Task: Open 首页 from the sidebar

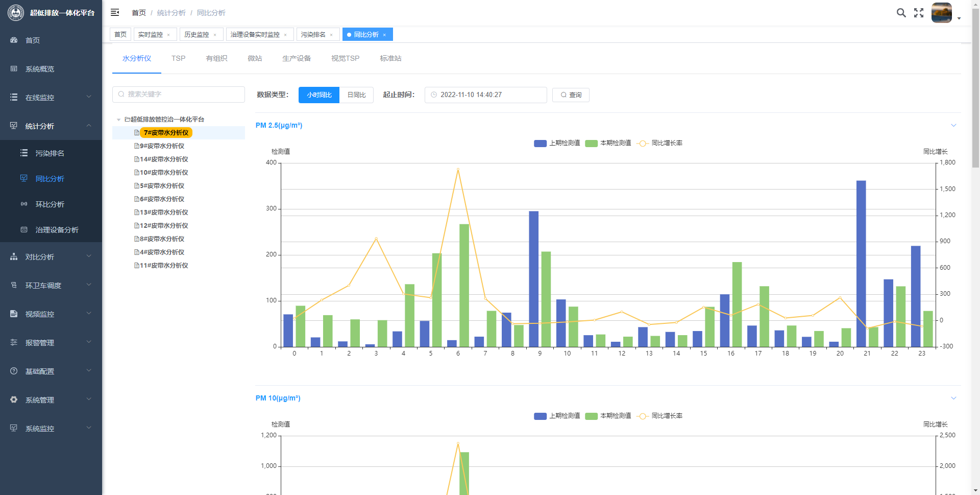Action: pyautogui.click(x=33, y=40)
